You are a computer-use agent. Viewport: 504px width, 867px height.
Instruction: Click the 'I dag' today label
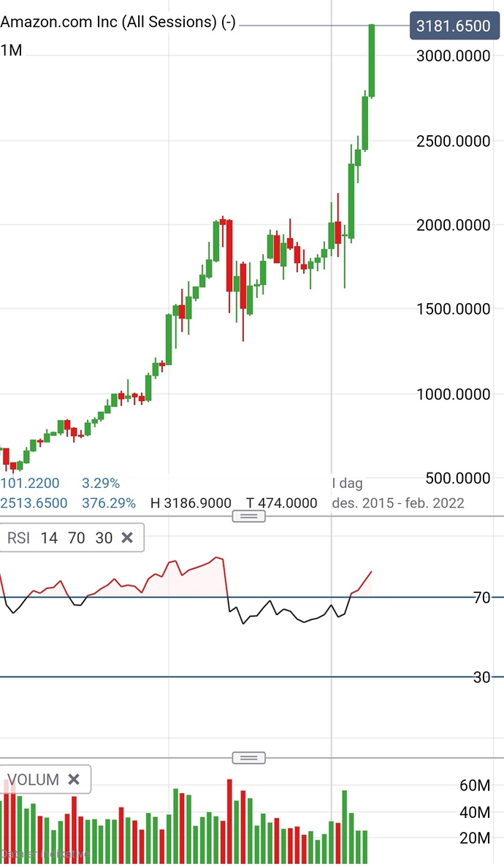pyautogui.click(x=348, y=484)
